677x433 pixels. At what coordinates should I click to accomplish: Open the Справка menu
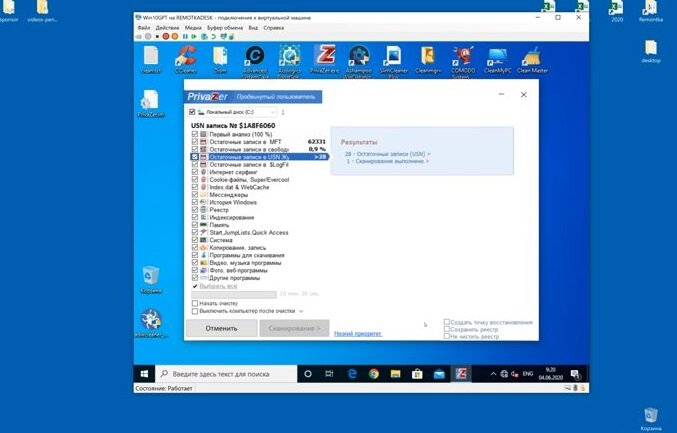pyautogui.click(x=273, y=28)
